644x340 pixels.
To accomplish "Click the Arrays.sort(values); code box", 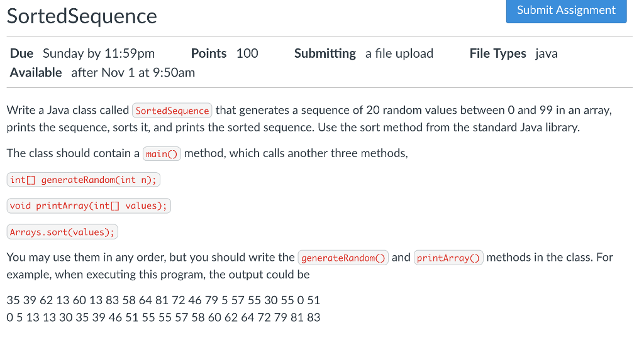I will [x=62, y=232].
